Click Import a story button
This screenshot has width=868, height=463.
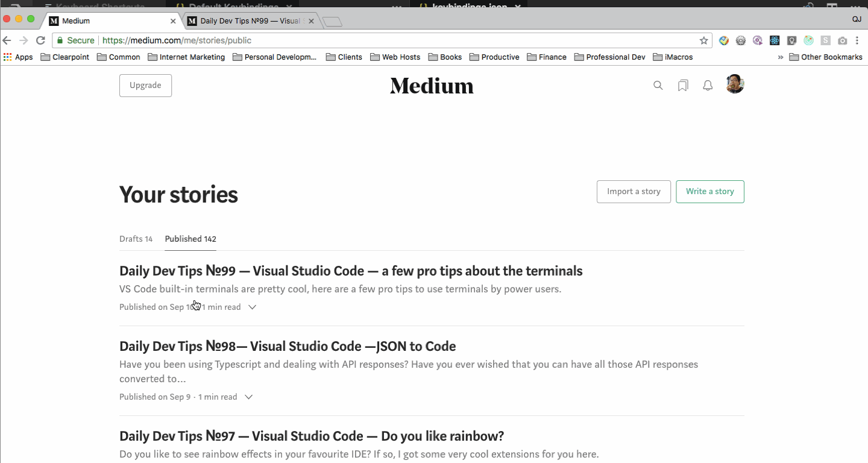(634, 192)
